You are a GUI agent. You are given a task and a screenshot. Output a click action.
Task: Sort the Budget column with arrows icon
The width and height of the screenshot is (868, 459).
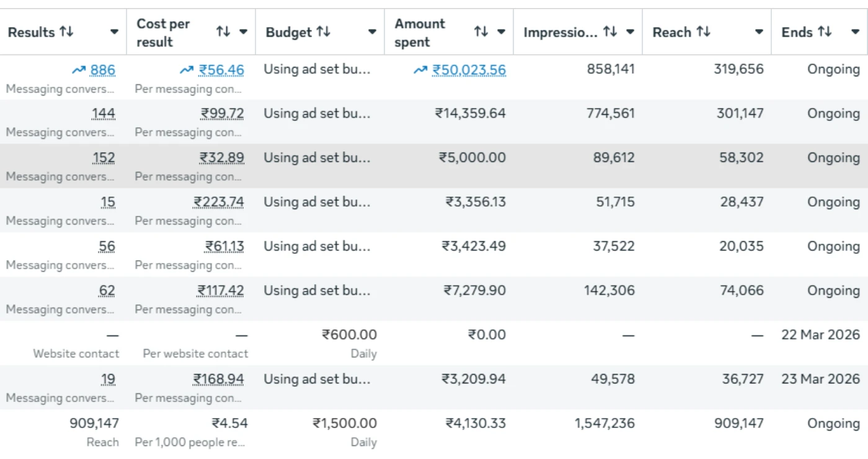[x=323, y=32]
